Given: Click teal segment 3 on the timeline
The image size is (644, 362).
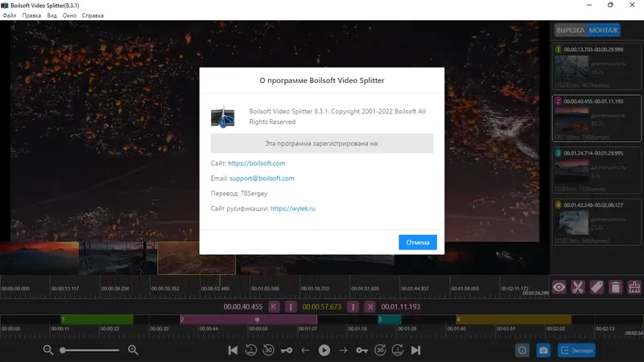Looking at the screenshot, I should point(390,319).
